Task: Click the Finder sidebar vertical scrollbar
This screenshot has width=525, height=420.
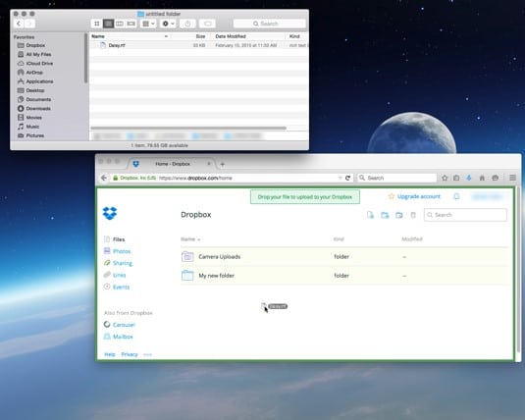Action: point(85,58)
